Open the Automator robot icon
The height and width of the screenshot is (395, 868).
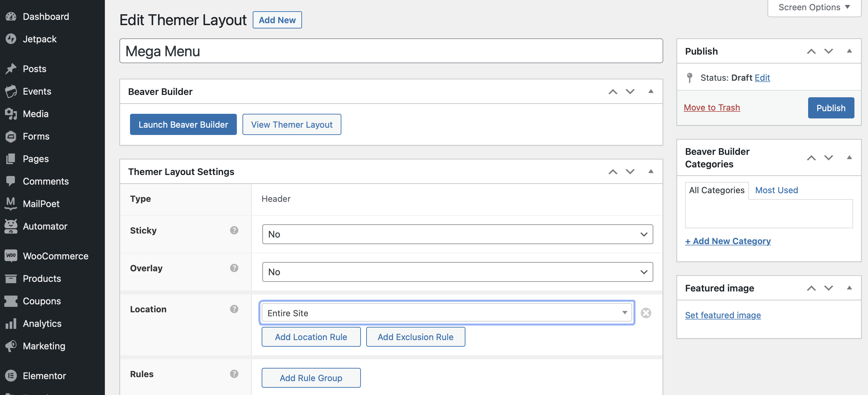[x=11, y=226]
